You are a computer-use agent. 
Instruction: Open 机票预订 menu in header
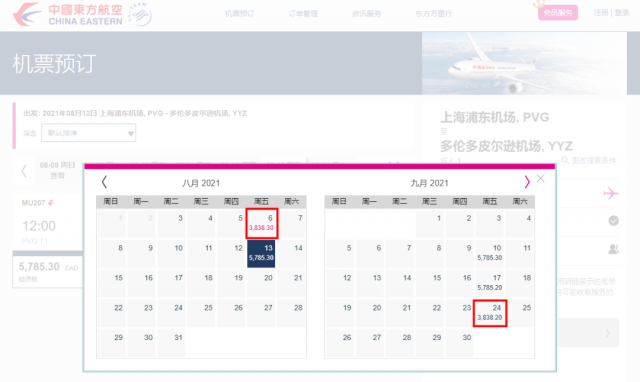tap(240, 13)
